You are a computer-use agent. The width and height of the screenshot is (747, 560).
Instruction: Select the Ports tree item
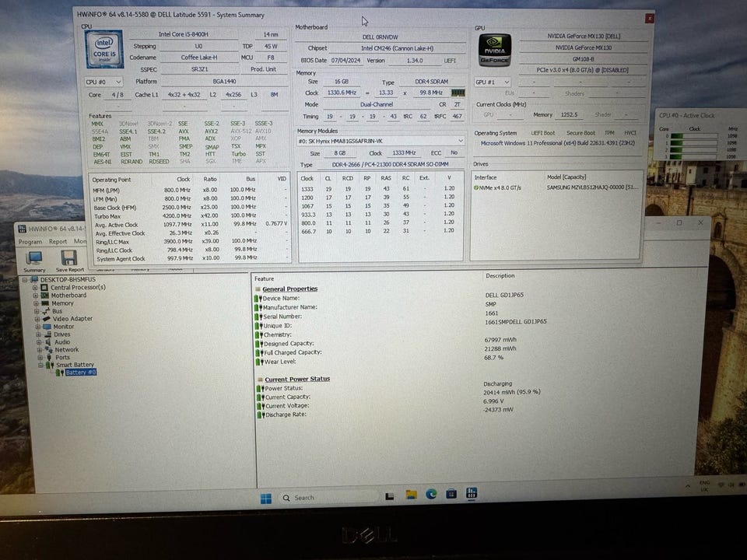pos(62,357)
